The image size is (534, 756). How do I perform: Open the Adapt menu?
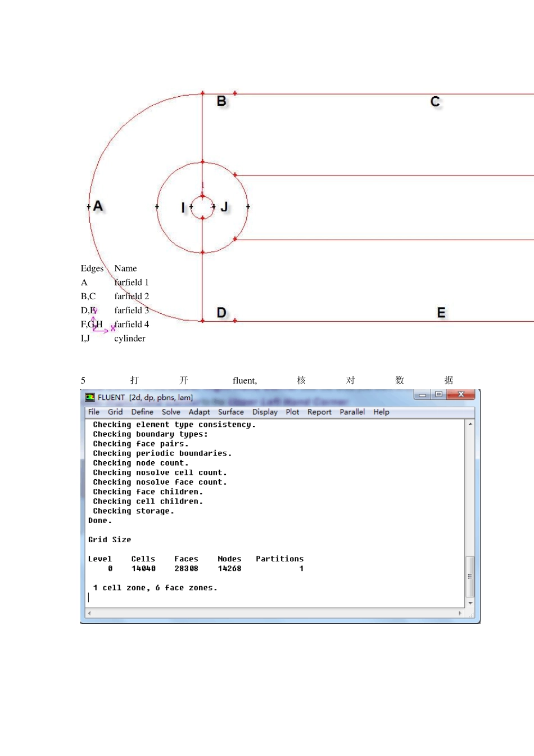pos(199,412)
